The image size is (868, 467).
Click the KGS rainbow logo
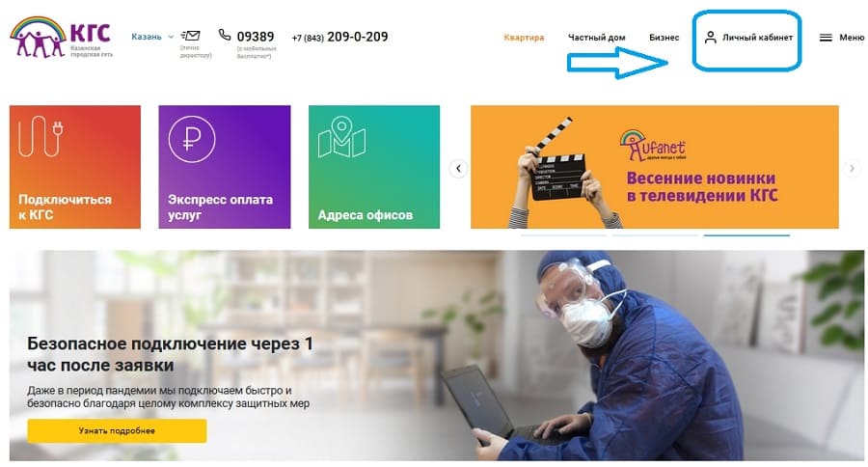[x=61, y=37]
